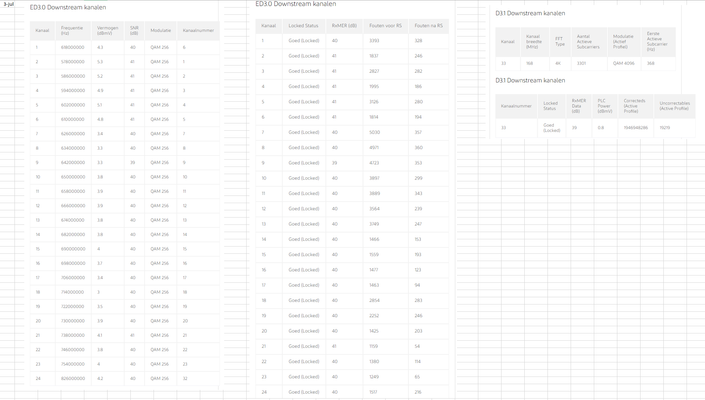Click the Modulatie (Actief Profiel) header

point(623,41)
